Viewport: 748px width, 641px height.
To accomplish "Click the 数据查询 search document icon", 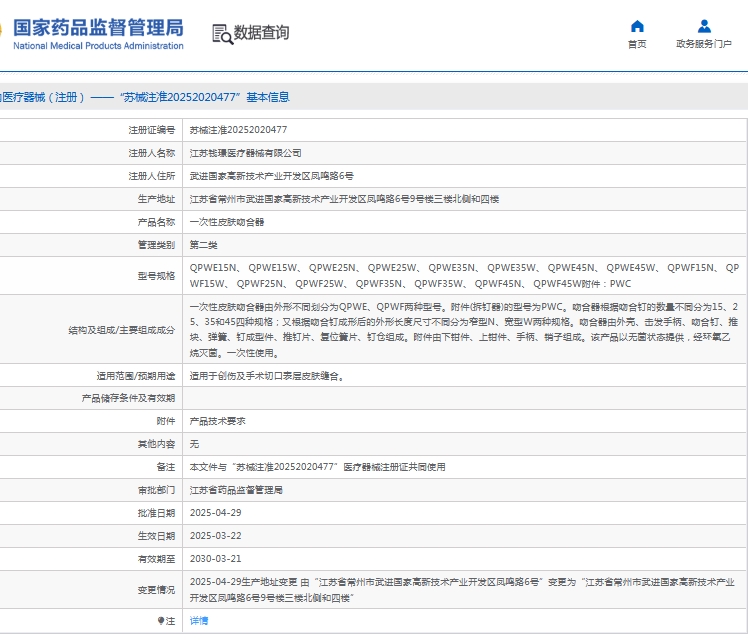I will [x=223, y=34].
